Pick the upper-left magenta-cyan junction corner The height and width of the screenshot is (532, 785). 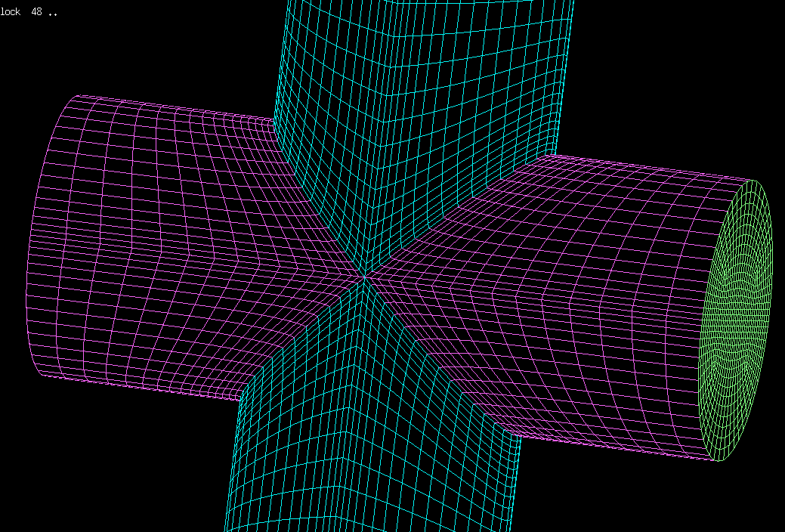274,119
